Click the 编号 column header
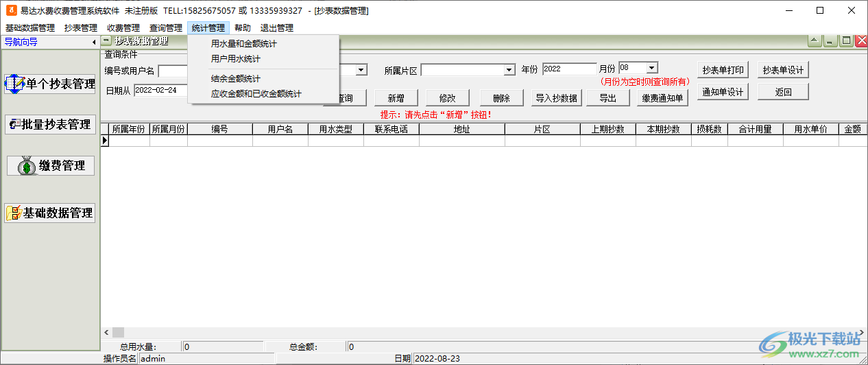 coord(220,129)
